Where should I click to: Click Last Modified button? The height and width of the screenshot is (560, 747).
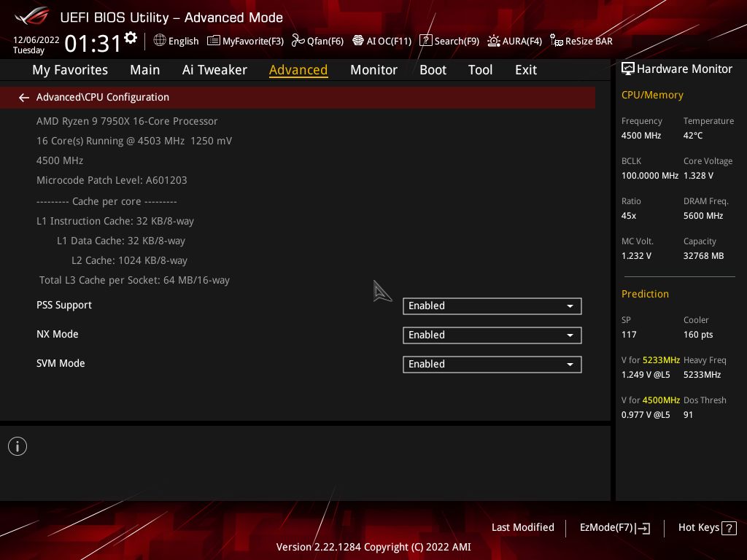coord(522,528)
